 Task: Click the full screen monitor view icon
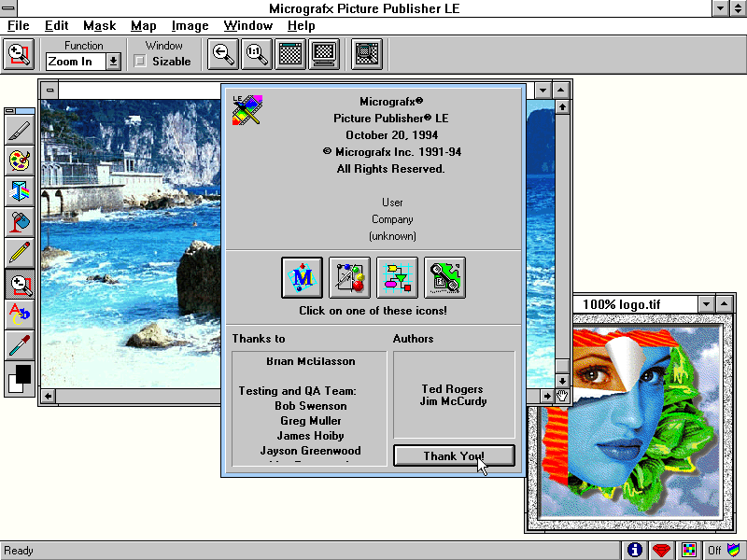[324, 54]
